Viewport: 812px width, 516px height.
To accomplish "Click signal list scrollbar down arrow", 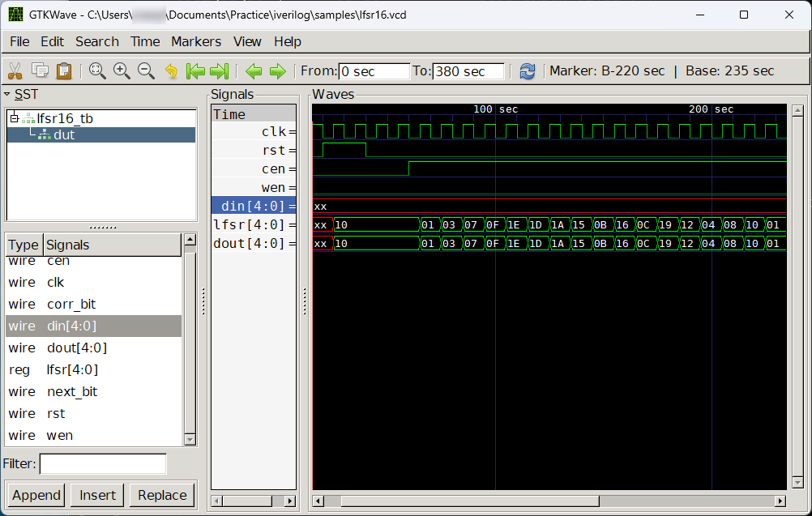I will (x=190, y=440).
